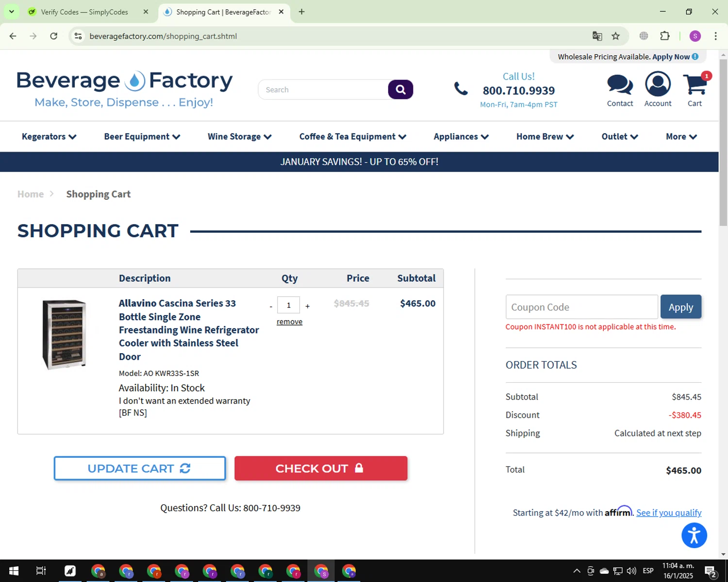Expand the More menu
Screen dimensions: 728x582
tap(681, 137)
